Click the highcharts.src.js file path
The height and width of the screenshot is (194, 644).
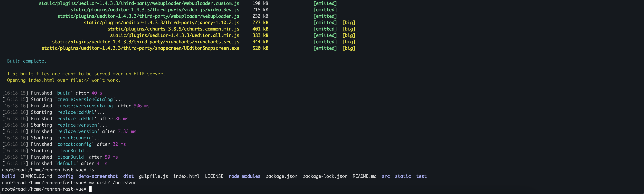tap(145, 42)
